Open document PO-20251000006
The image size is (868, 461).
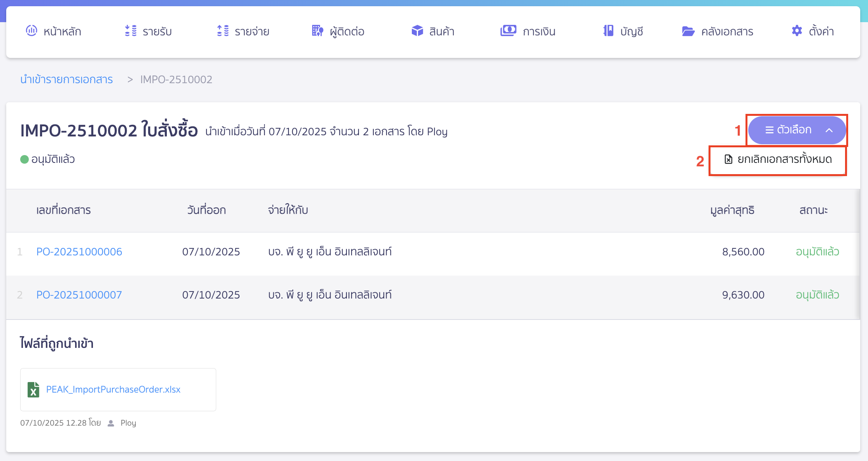tap(79, 252)
